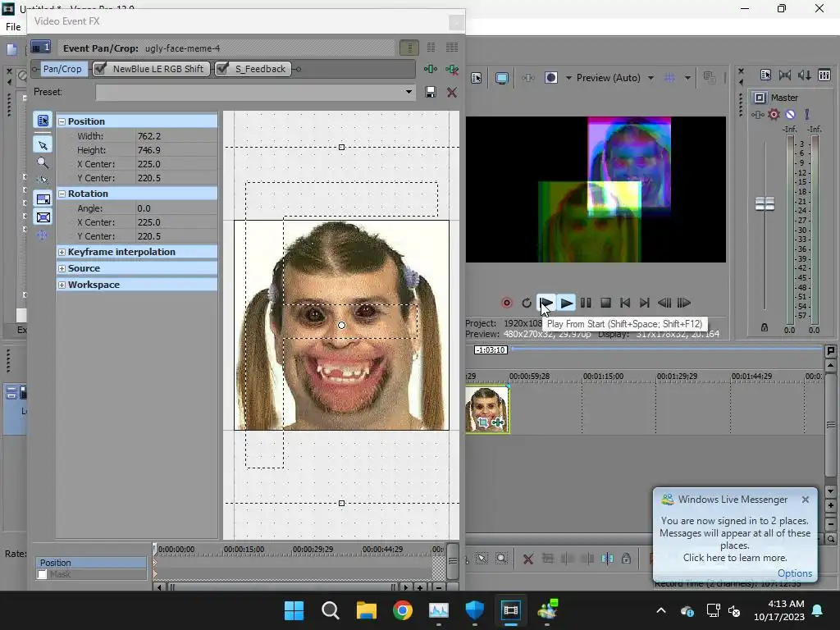Open the File menu

pyautogui.click(x=13, y=27)
